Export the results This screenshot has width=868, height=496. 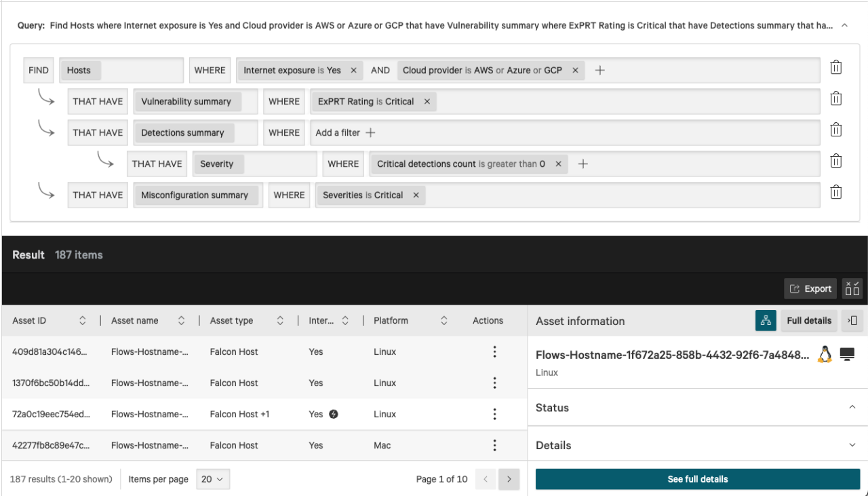[810, 288]
